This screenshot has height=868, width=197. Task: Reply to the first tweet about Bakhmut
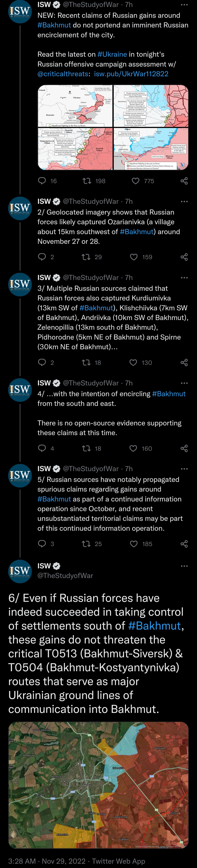pyautogui.click(x=42, y=181)
